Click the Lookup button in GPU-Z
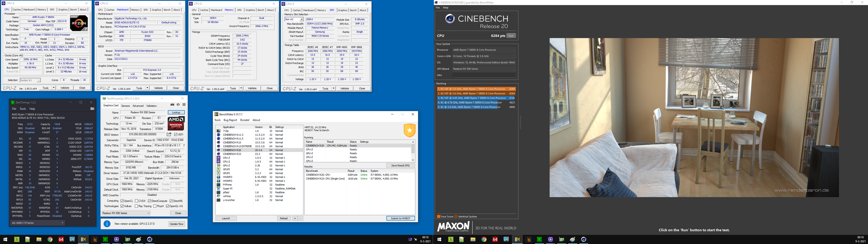The image size is (868, 244). 176,113
